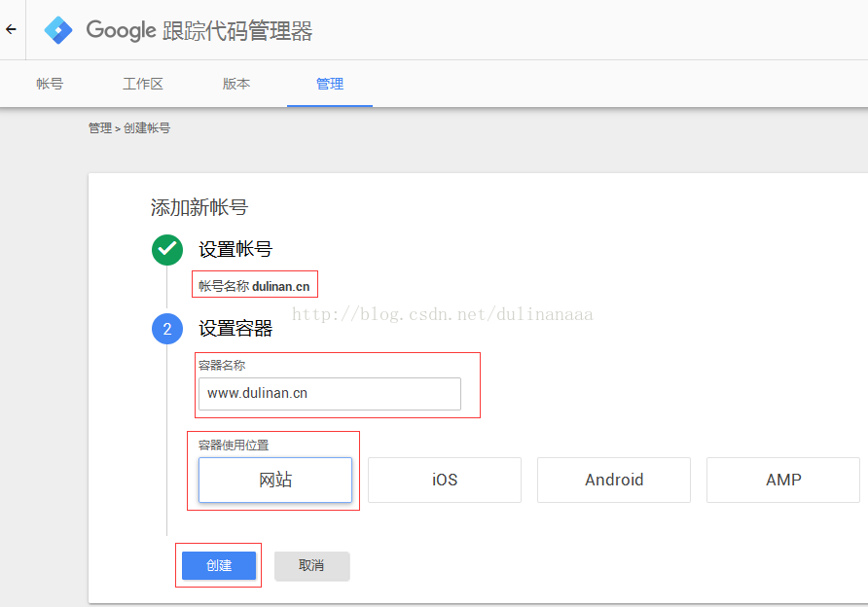Click the back arrow icon
868x607 pixels.
[x=11, y=29]
